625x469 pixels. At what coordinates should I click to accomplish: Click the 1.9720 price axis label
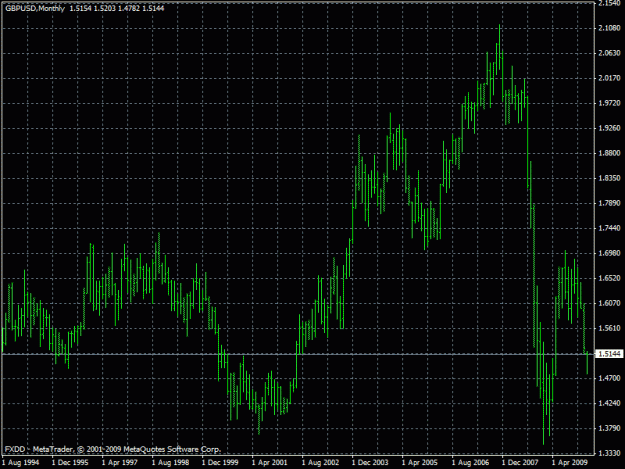(x=609, y=103)
